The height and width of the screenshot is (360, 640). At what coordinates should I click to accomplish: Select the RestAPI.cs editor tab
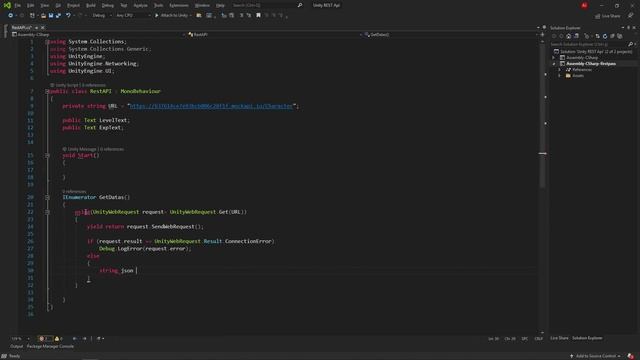[22, 27]
